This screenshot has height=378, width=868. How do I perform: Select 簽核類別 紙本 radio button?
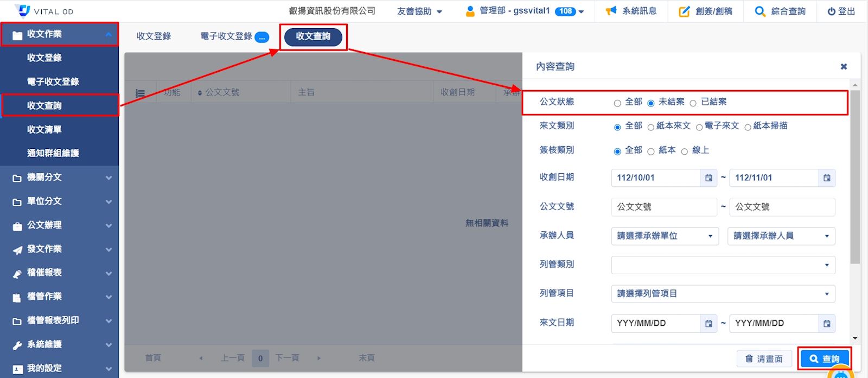click(650, 152)
